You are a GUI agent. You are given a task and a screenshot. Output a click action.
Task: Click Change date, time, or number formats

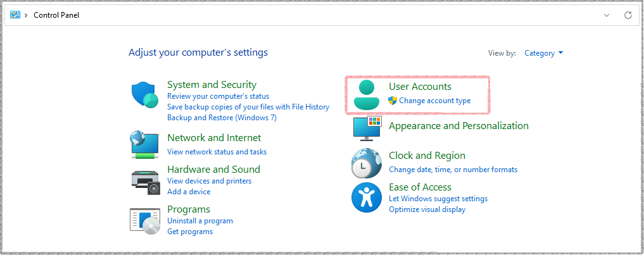tap(453, 169)
